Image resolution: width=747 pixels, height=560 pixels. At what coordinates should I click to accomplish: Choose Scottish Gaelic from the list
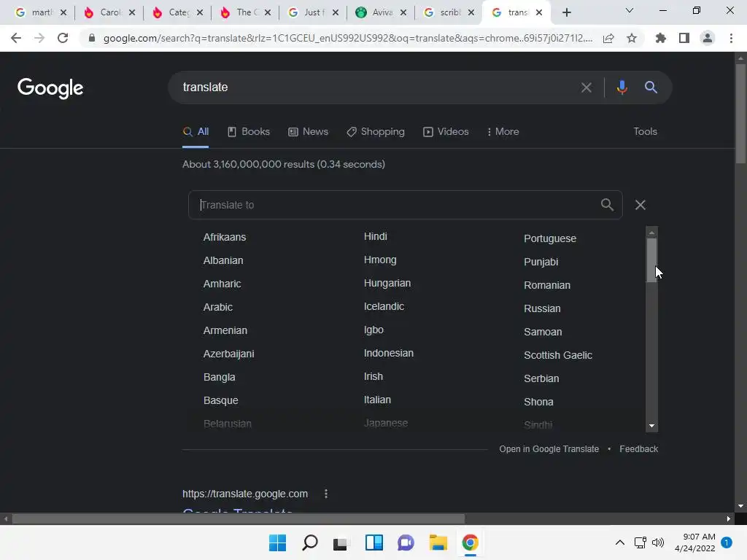[x=558, y=355]
